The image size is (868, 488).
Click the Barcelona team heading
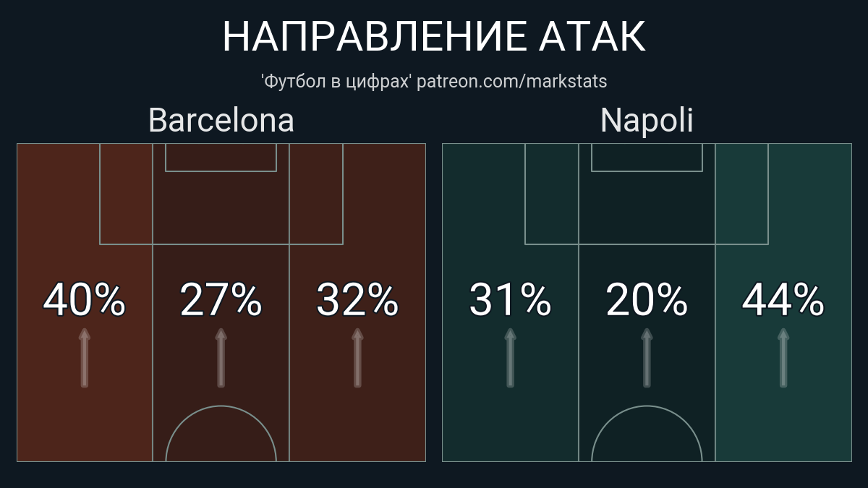221,120
